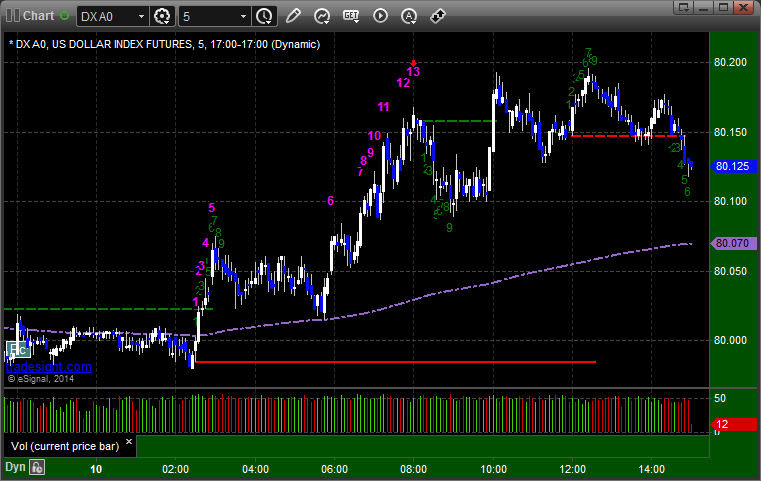Click the DX A0 US Dollar Index title text
Viewport: 761px width, 481px height.
click(165, 44)
